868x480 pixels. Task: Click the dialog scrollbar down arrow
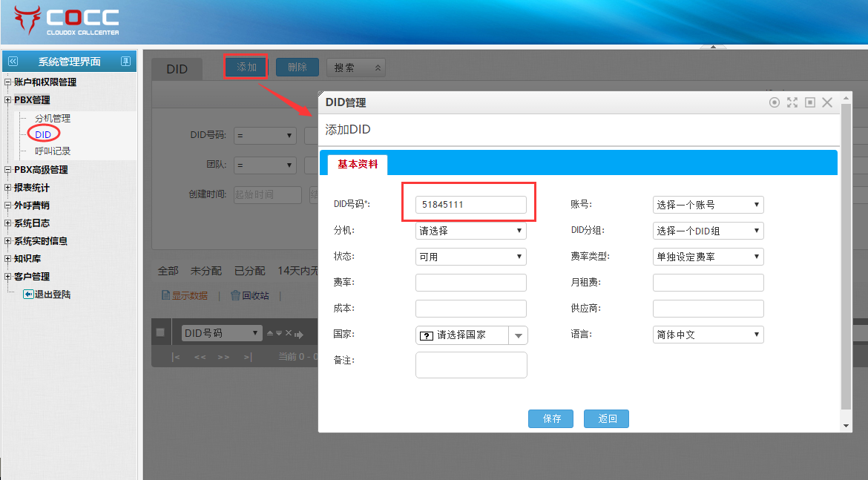846,426
